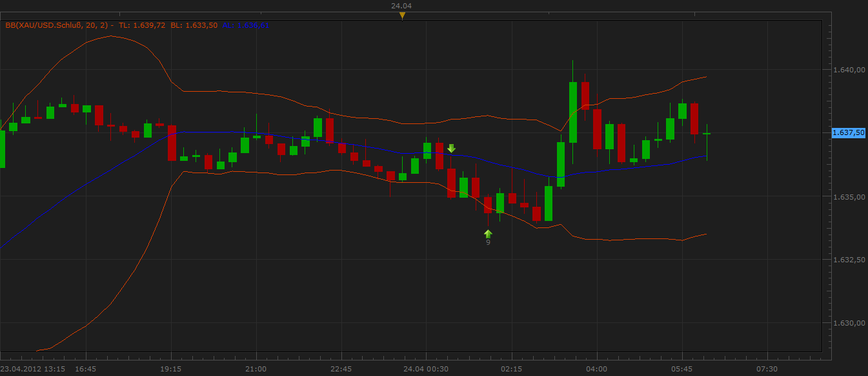Viewport: 868px width, 376px height.
Task: Click the 02:15 time axis label
Action: (511, 369)
